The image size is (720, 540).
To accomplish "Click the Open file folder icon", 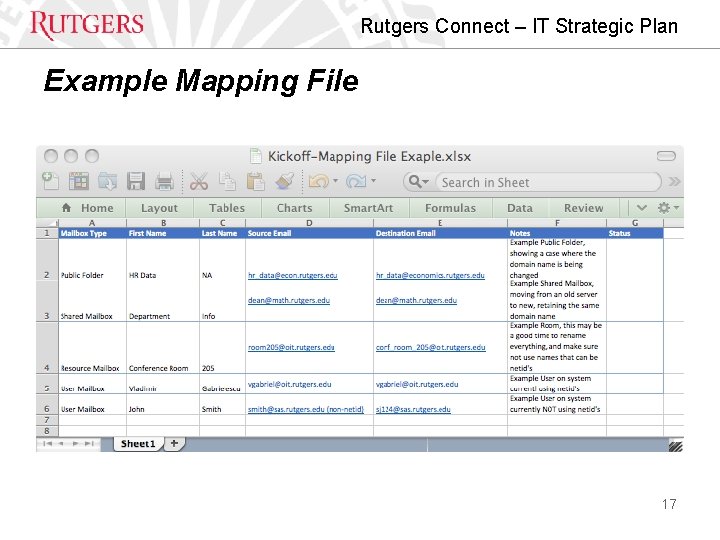I will 107,181.
